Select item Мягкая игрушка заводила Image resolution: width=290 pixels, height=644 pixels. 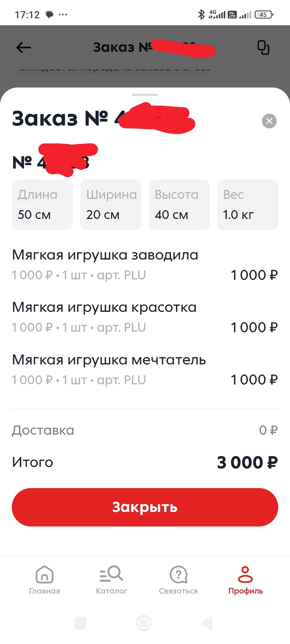[x=105, y=255]
